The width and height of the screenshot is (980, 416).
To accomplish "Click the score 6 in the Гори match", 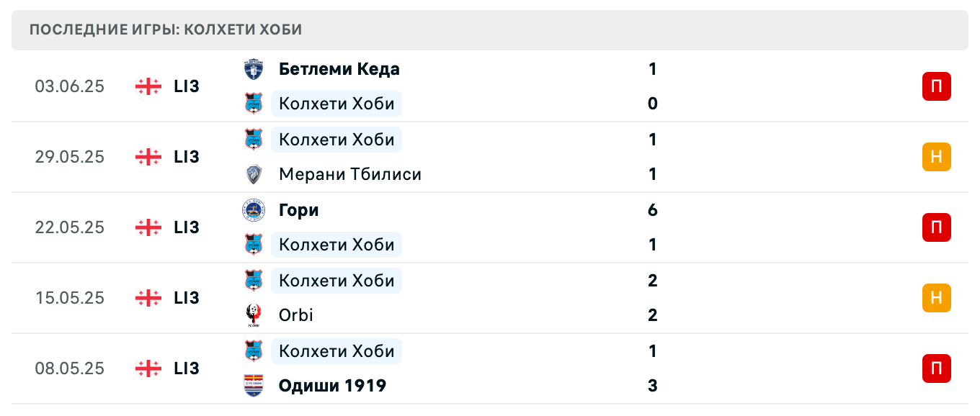I will [x=652, y=209].
